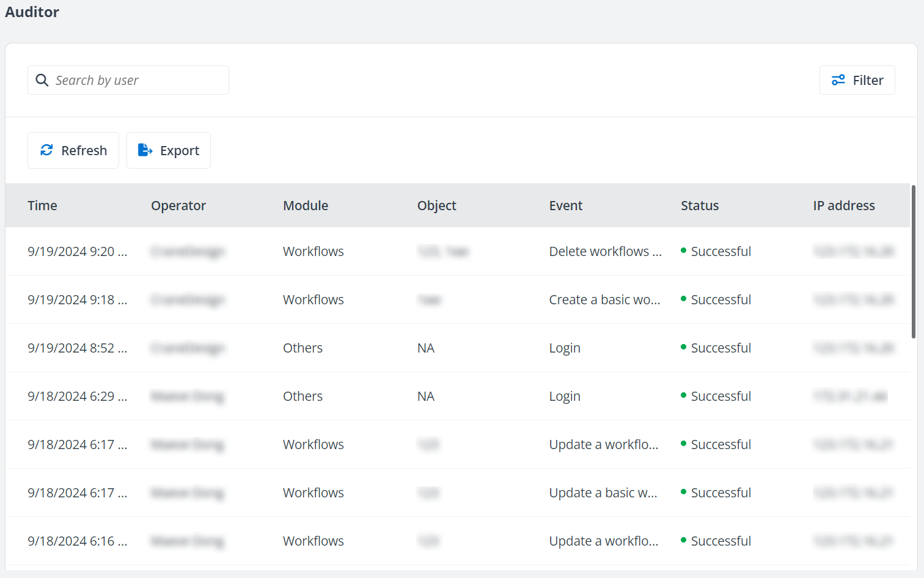
Task: Sort entries by the Operator column
Action: point(178,205)
